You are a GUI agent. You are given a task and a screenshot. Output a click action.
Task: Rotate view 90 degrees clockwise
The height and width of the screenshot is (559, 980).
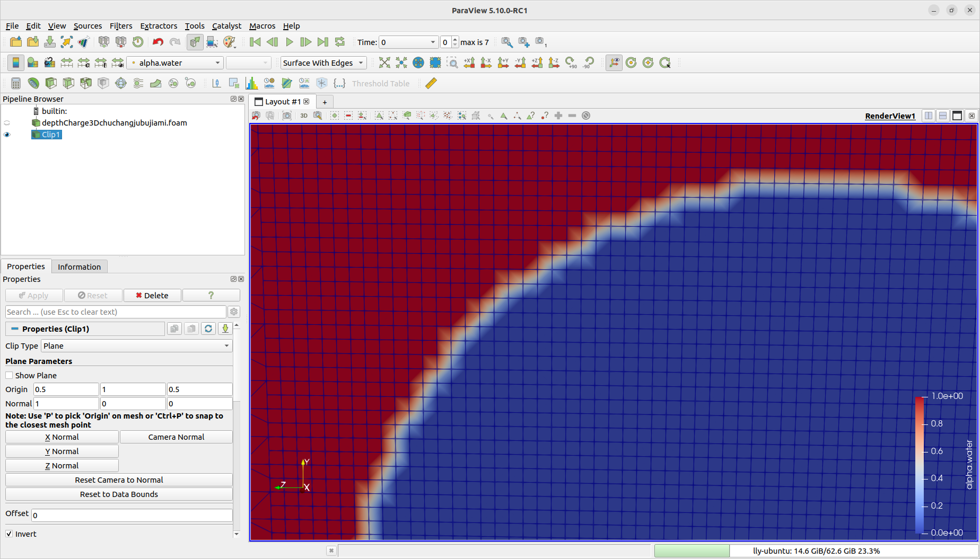(571, 63)
